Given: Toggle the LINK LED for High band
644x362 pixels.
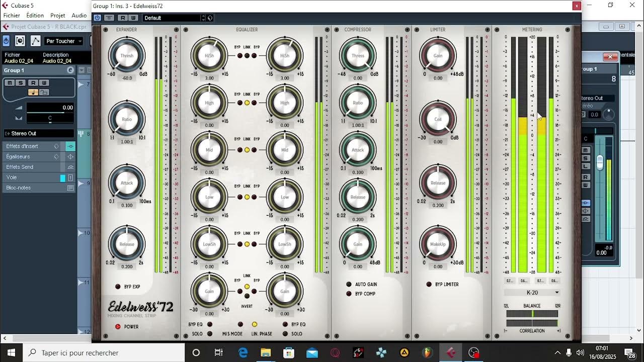Looking at the screenshot, I should point(247,103).
